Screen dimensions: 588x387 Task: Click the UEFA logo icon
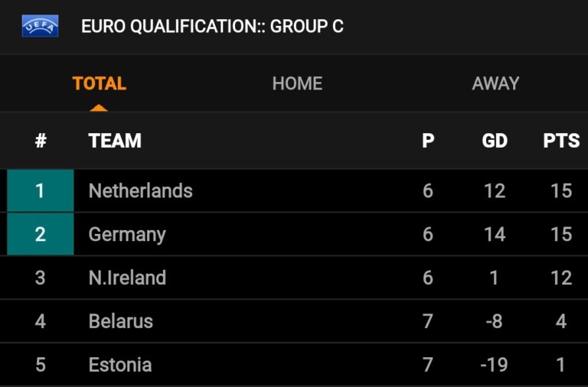40,26
